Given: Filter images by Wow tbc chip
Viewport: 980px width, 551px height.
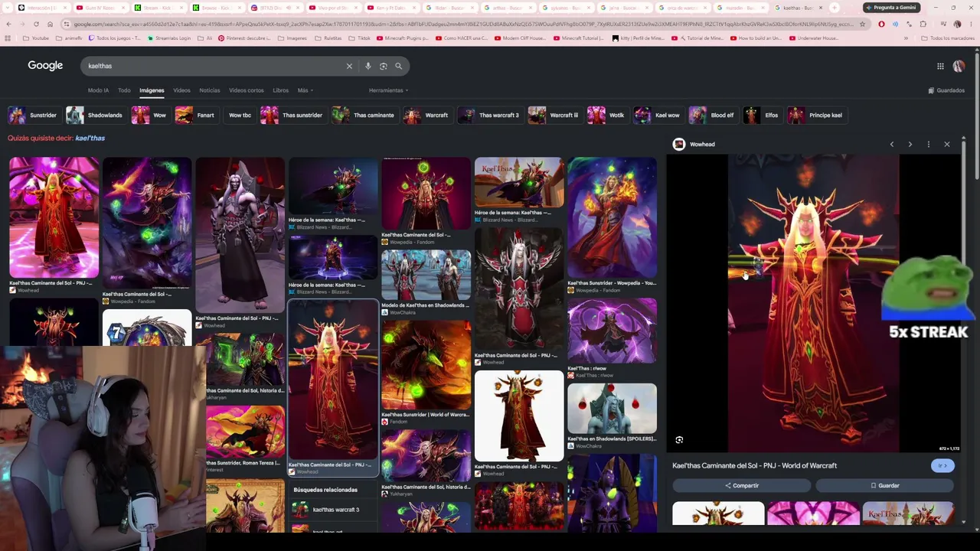Looking at the screenshot, I should pyautogui.click(x=239, y=115).
